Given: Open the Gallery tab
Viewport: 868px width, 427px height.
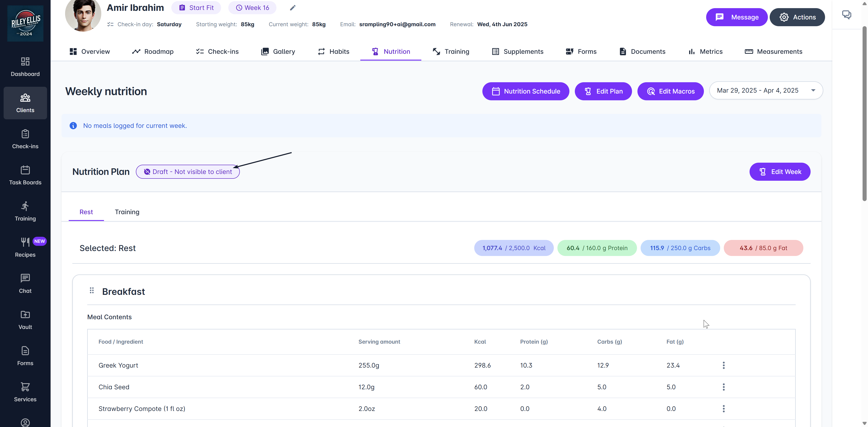Looking at the screenshot, I should pyautogui.click(x=278, y=52).
